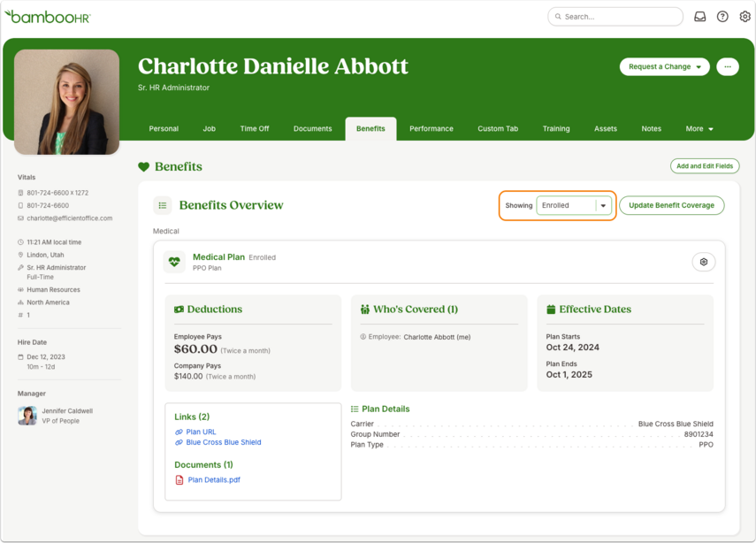Click the Oct 24, 2024 plan start date

(x=572, y=348)
